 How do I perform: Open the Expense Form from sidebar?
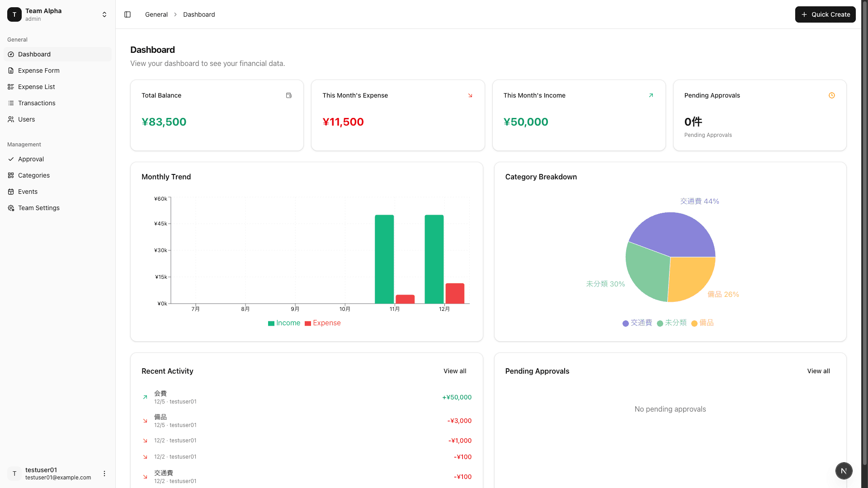tap(38, 70)
